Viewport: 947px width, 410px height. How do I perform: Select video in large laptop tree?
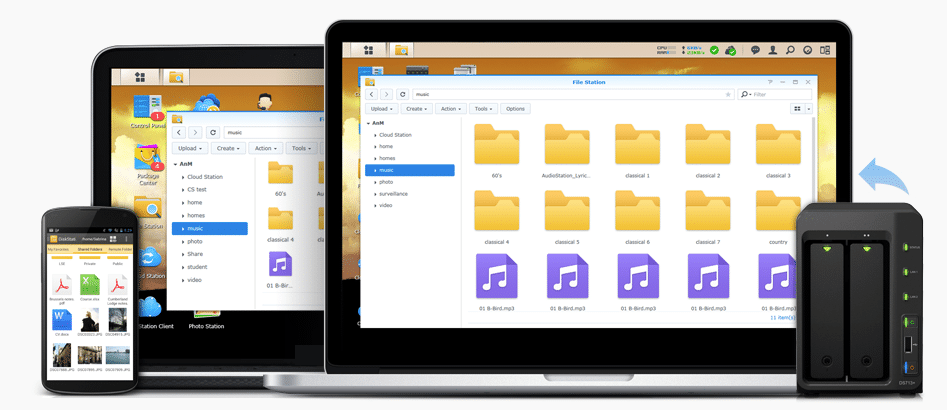point(385,205)
